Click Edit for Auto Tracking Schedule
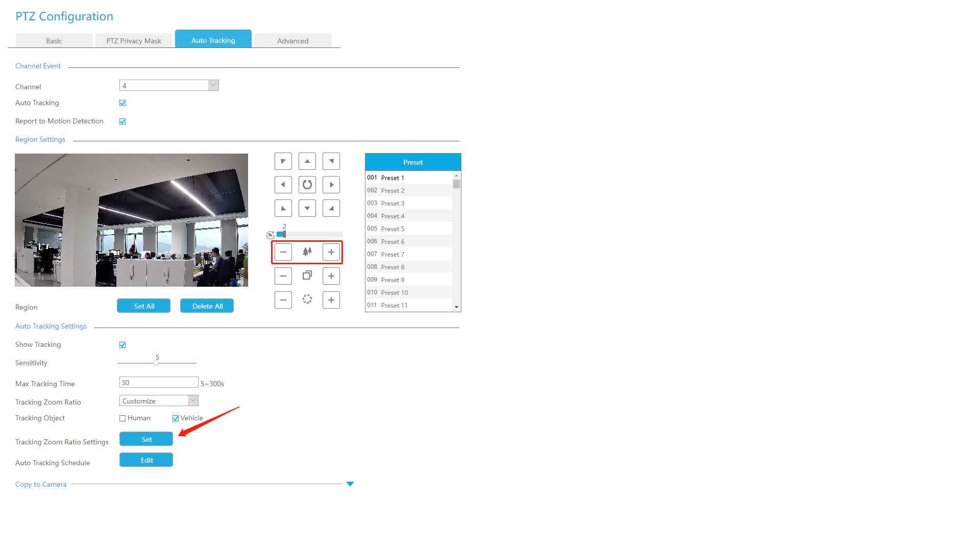The height and width of the screenshot is (551, 980). coord(146,460)
